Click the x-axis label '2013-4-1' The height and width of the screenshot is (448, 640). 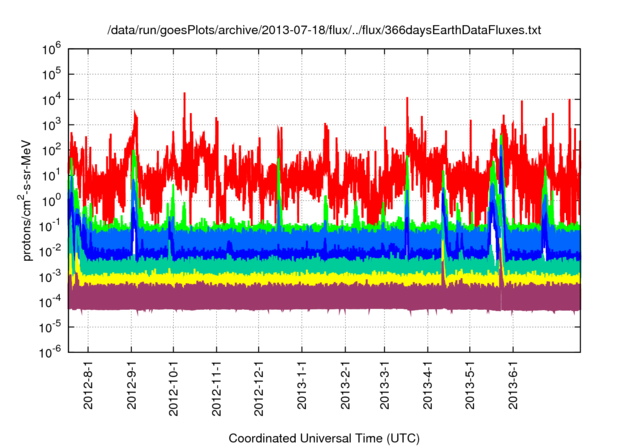(427, 387)
